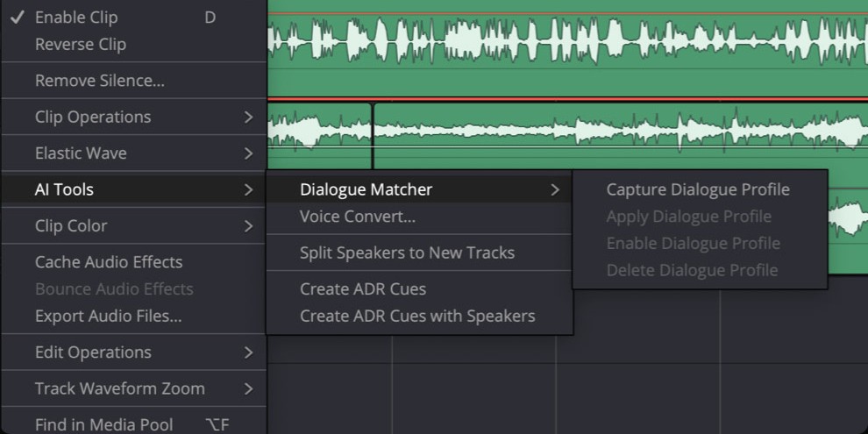
Task: Choose Cache Audio Effects
Action: 109,262
